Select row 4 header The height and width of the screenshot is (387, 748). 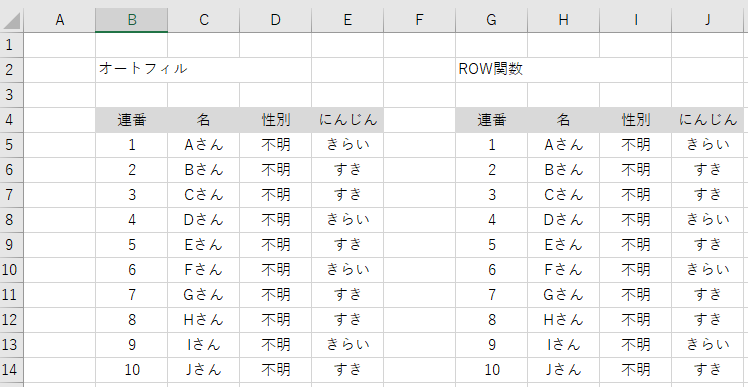coord(11,120)
